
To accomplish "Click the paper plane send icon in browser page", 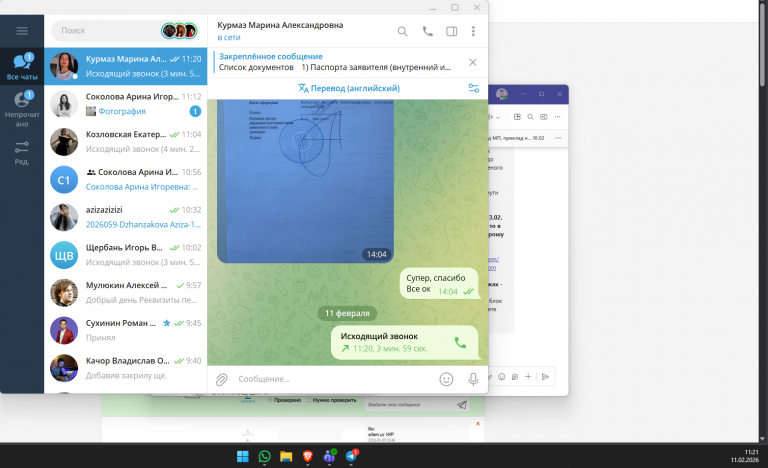I will (x=461, y=405).
